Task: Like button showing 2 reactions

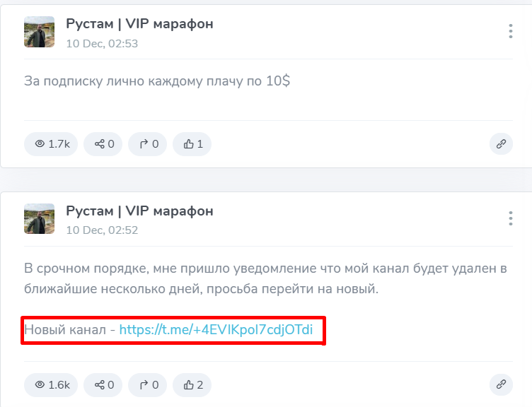Action: click(x=192, y=384)
